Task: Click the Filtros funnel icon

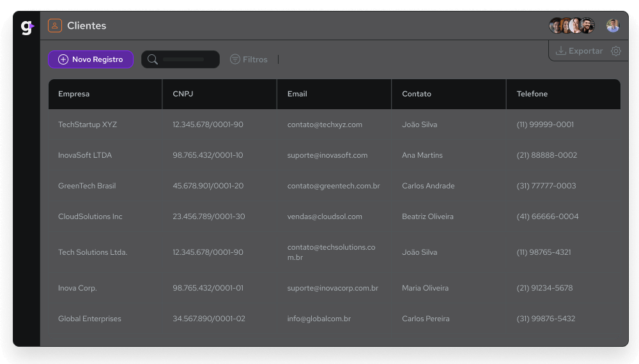Action: coord(235,59)
